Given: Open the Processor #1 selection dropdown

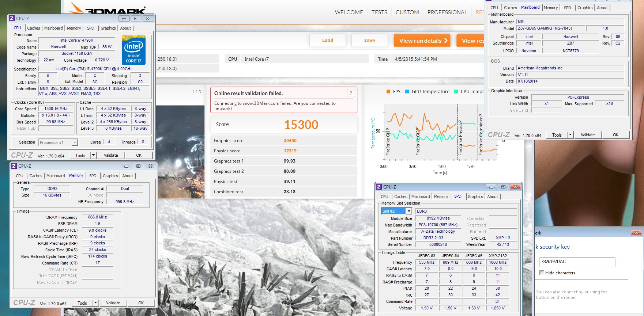Looking at the screenshot, I should (75, 142).
